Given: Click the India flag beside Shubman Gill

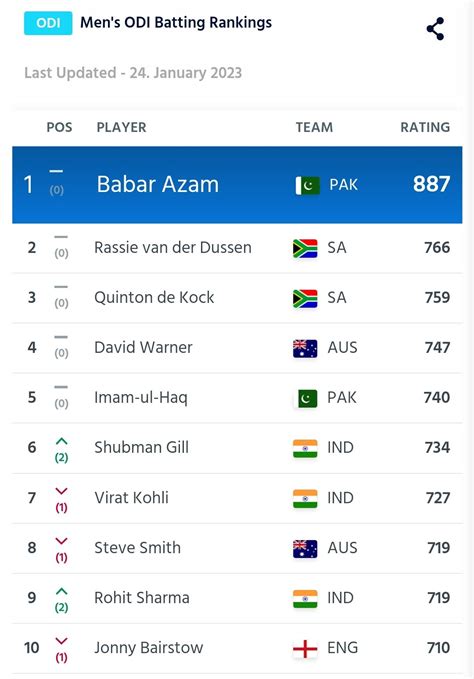Looking at the screenshot, I should pos(305,449).
